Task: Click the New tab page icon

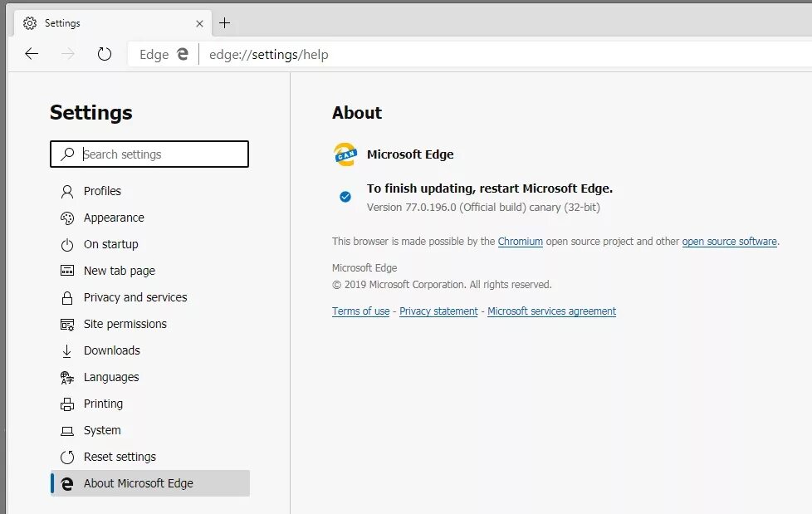Action: 67,271
